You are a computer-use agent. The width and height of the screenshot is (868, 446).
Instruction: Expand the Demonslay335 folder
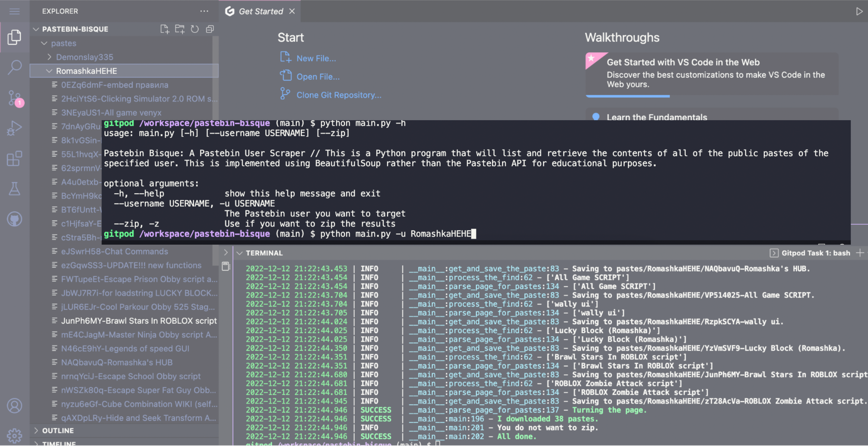click(85, 57)
